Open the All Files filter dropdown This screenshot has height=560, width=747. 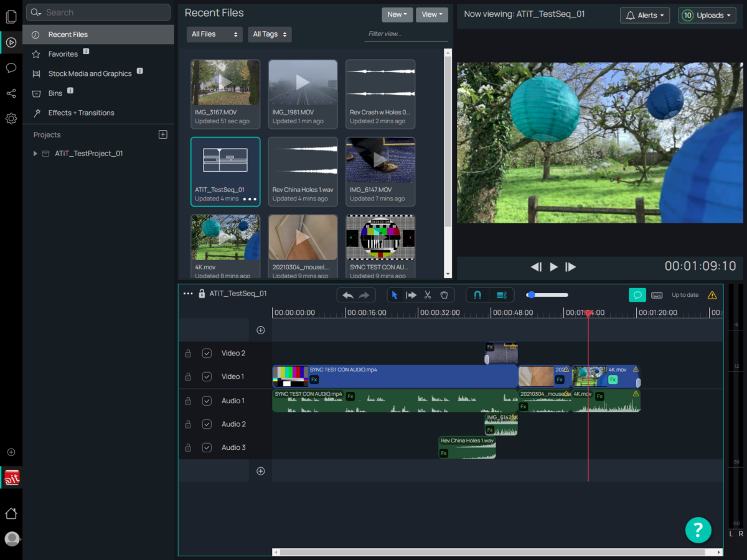click(215, 34)
